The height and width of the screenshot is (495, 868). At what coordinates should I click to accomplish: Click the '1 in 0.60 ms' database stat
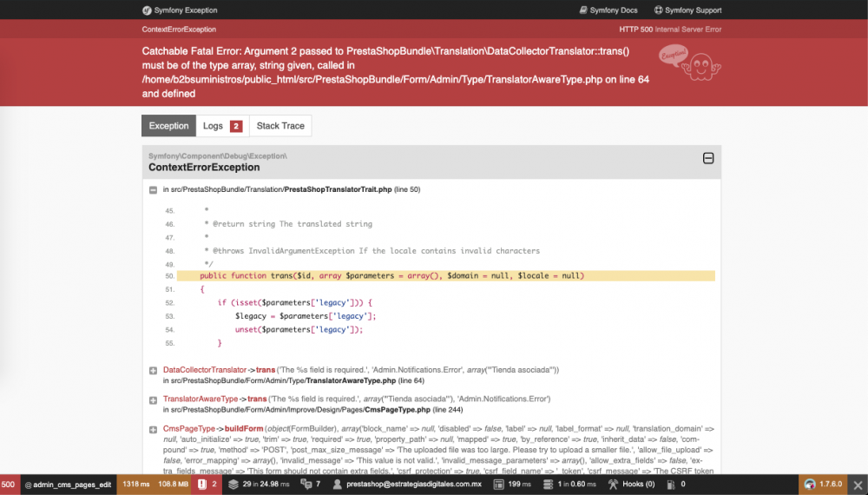(577, 484)
